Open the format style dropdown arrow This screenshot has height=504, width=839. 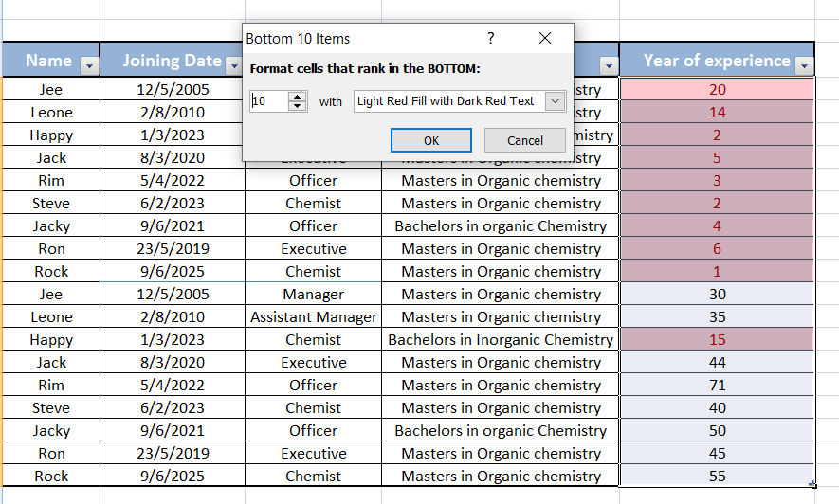555,101
